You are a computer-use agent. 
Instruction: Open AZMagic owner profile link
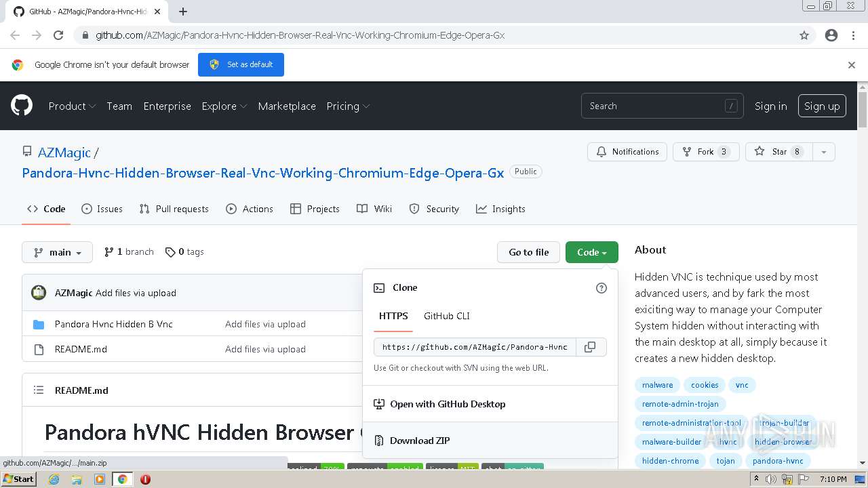[x=64, y=153]
